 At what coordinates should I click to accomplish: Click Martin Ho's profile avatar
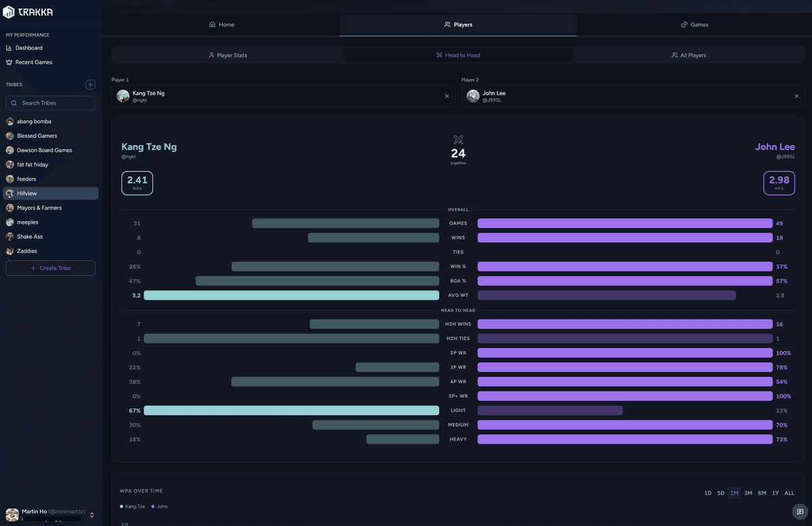[x=12, y=515]
